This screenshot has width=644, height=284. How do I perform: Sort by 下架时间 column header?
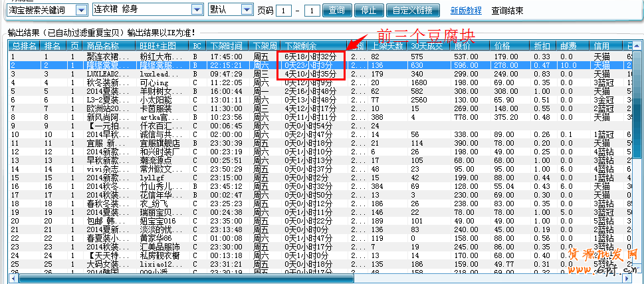[226, 46]
